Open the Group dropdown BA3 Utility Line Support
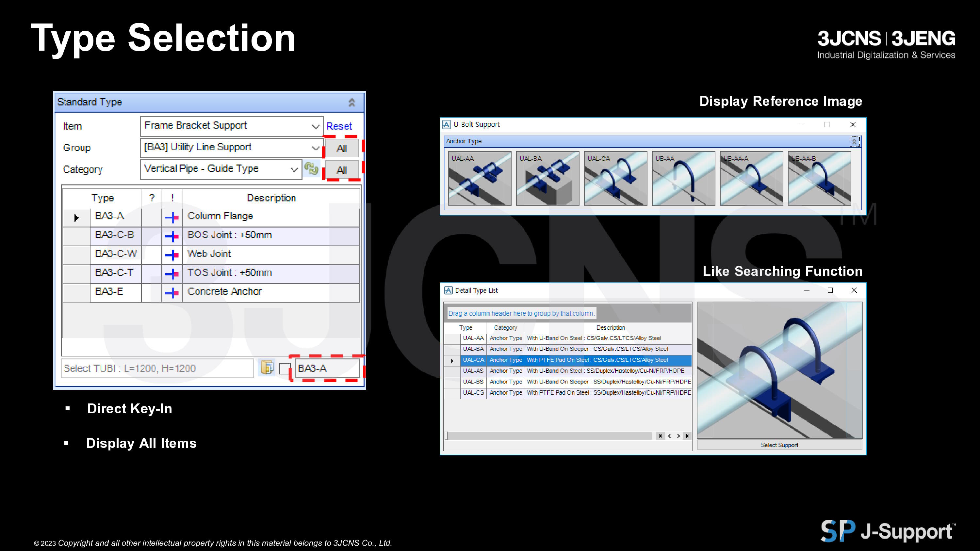 [232, 148]
